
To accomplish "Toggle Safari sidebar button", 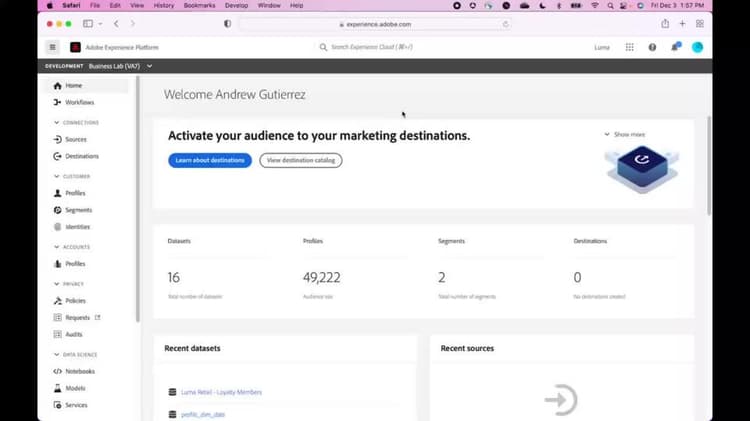I will pos(88,23).
